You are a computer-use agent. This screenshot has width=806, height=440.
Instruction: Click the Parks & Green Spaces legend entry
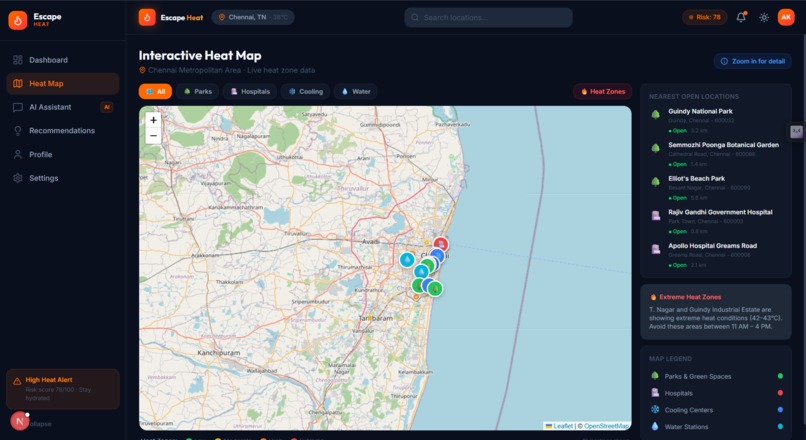716,376
